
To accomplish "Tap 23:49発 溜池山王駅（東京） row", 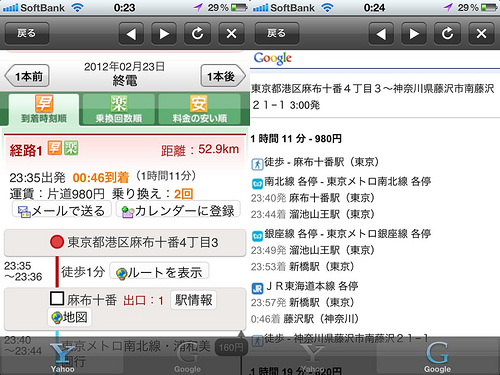I will coord(313,250).
